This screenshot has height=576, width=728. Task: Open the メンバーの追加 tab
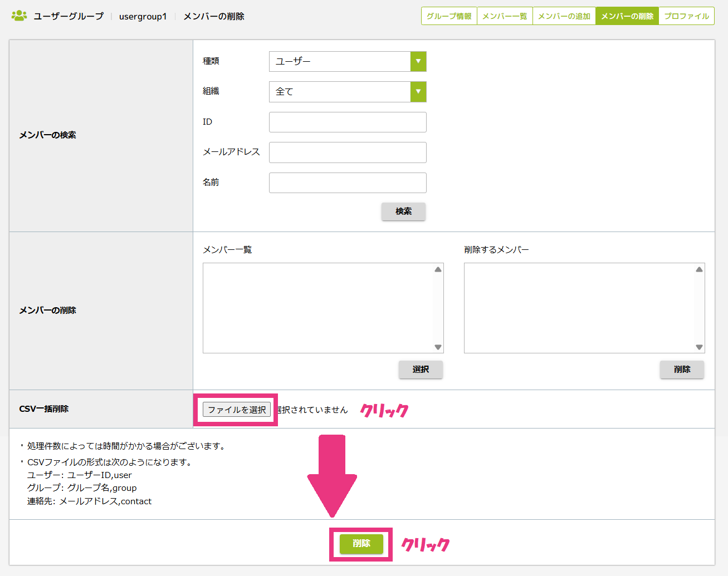[564, 16]
